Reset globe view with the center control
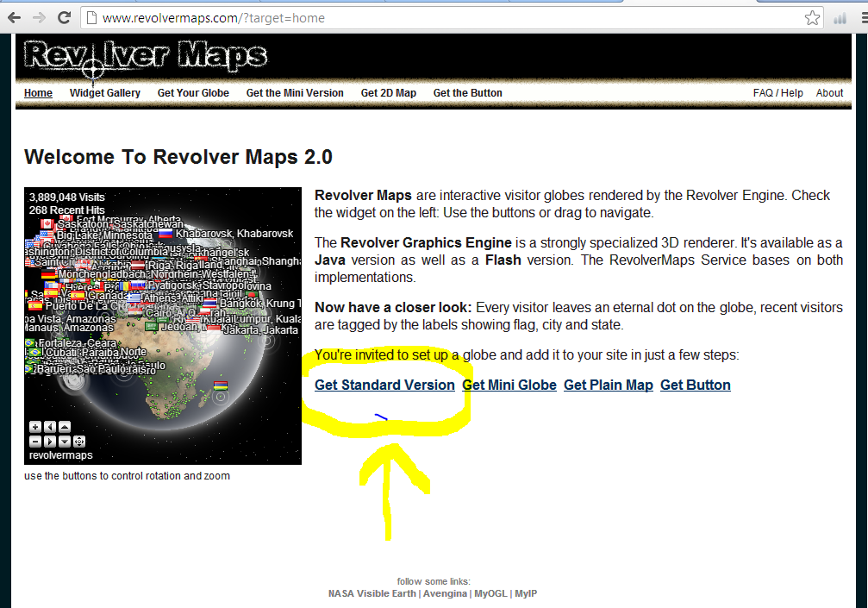The width and height of the screenshot is (868, 608). pyautogui.click(x=78, y=442)
